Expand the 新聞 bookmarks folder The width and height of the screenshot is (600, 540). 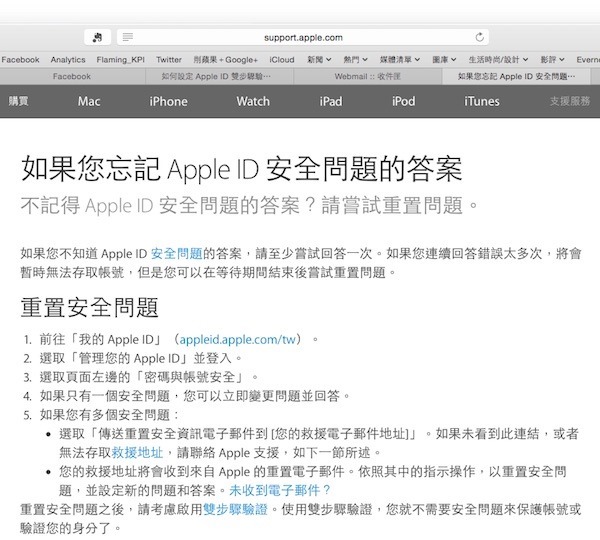pyautogui.click(x=319, y=60)
